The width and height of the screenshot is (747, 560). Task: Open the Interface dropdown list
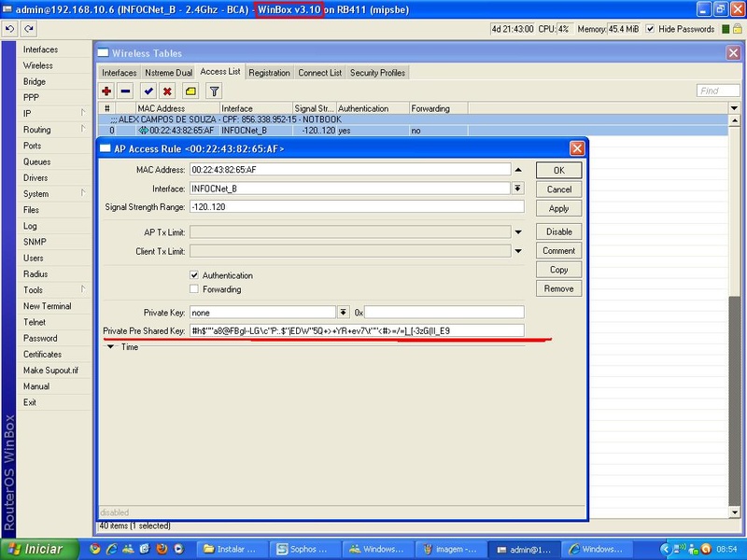click(517, 189)
